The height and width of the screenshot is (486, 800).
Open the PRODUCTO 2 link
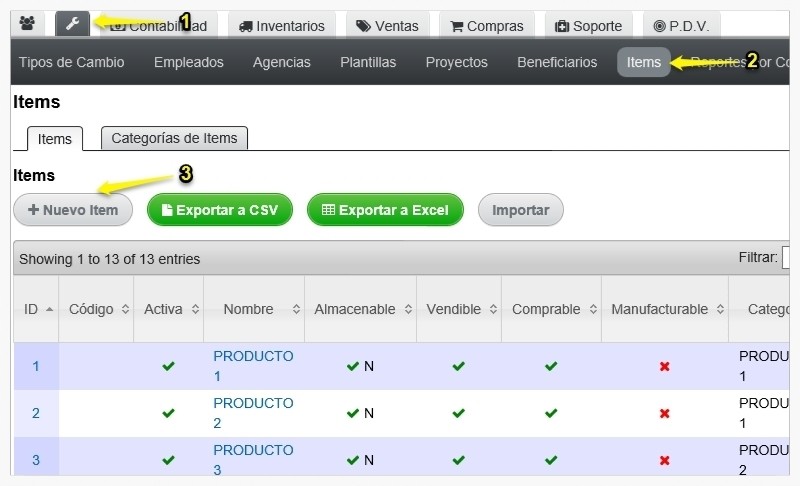(x=253, y=413)
